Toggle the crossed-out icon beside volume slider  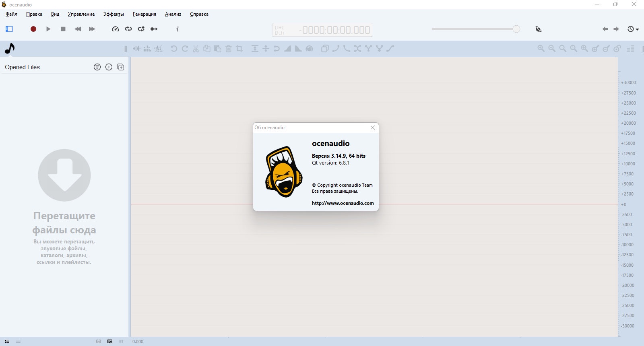point(539,29)
